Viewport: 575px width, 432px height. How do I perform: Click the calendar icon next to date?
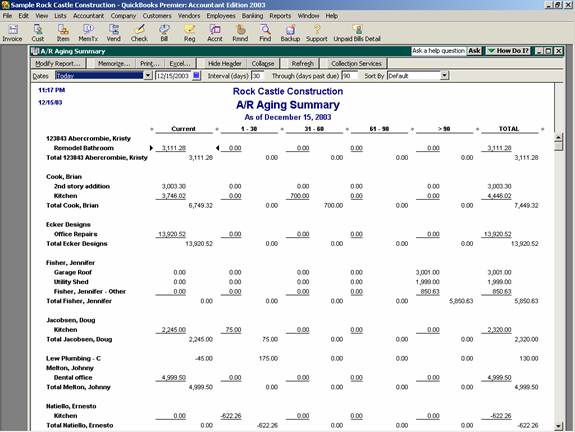click(197, 76)
